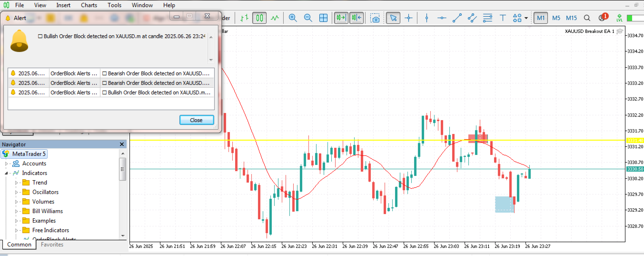
Task: Click the shapes objects icon
Action: (517, 18)
